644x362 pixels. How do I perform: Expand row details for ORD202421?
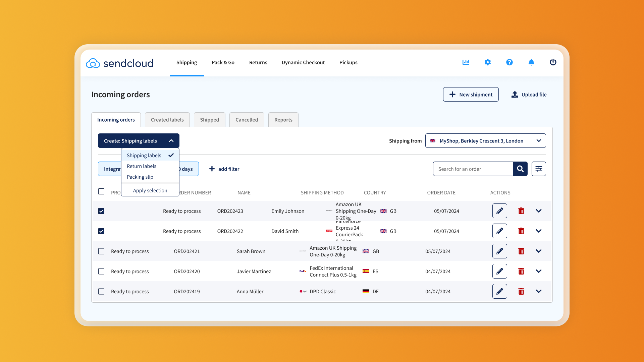click(x=539, y=251)
